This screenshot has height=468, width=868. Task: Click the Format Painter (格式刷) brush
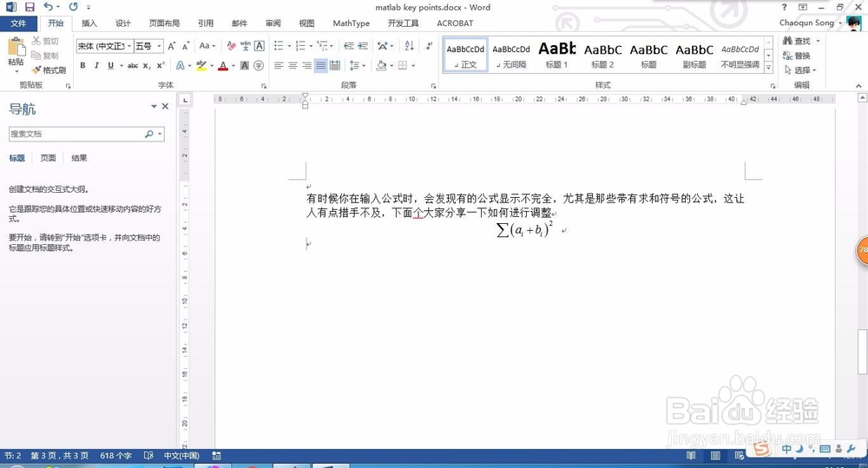(36, 70)
